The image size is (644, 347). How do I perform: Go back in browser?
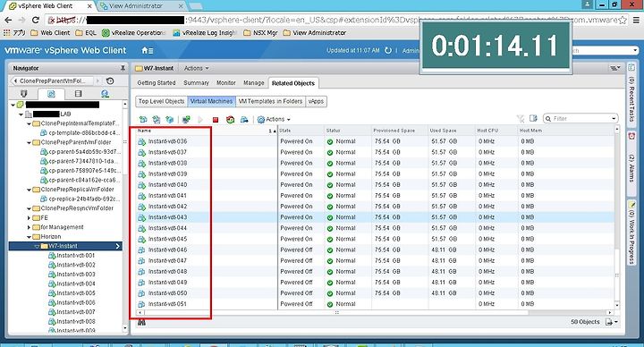(x=8, y=20)
